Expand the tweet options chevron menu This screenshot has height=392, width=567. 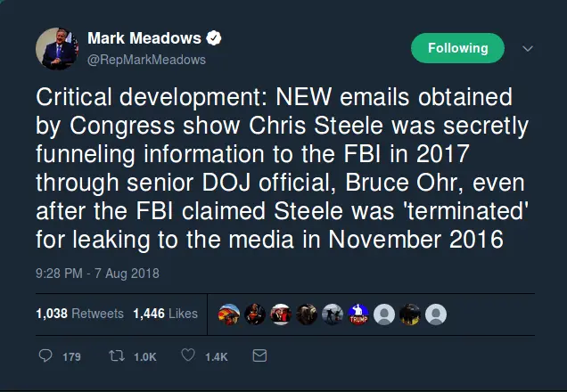click(527, 48)
